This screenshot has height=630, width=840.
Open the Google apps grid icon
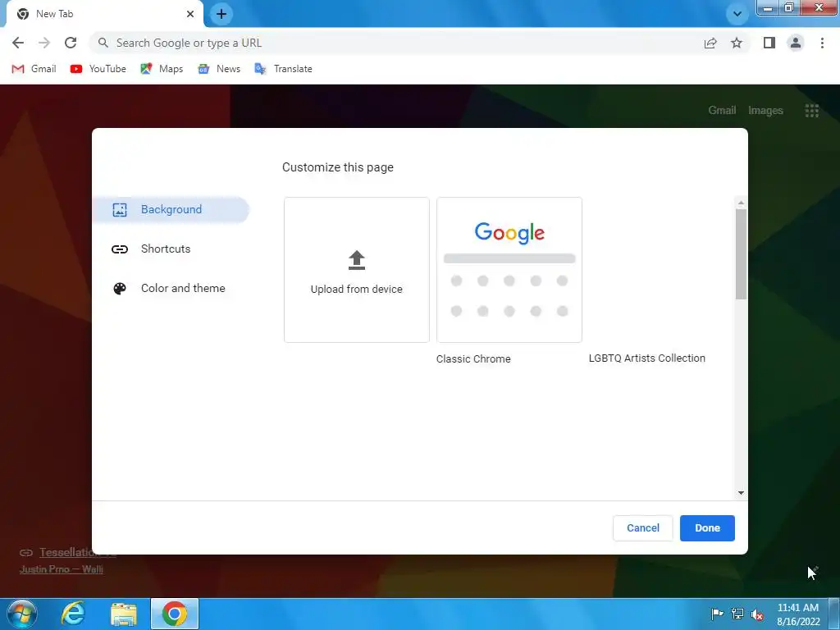tap(811, 111)
